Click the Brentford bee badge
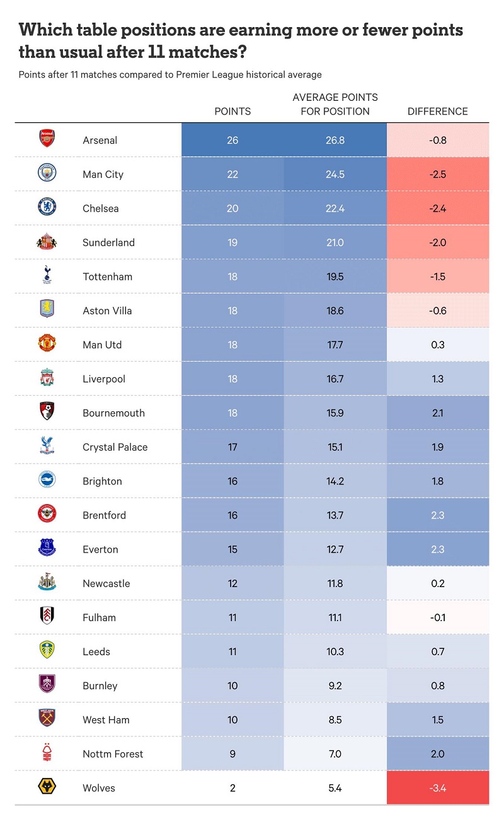Image resolution: width=504 pixels, height=819 pixels. (47, 515)
